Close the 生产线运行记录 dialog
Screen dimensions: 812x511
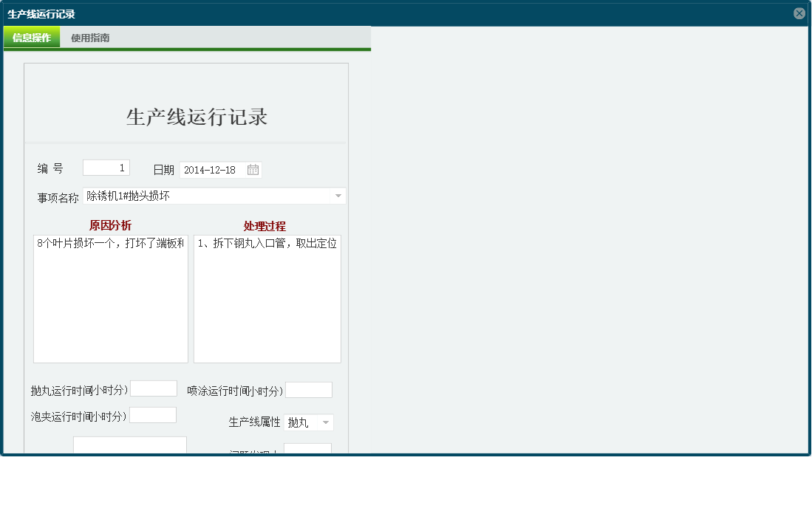click(x=799, y=12)
